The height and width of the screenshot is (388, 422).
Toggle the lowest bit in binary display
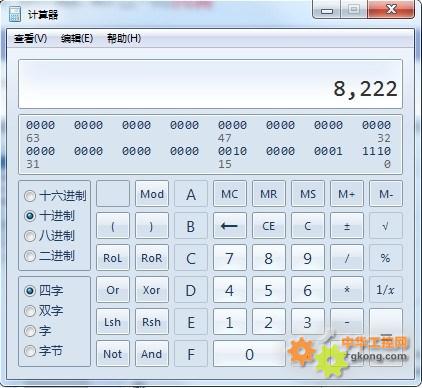pyautogui.click(x=387, y=151)
